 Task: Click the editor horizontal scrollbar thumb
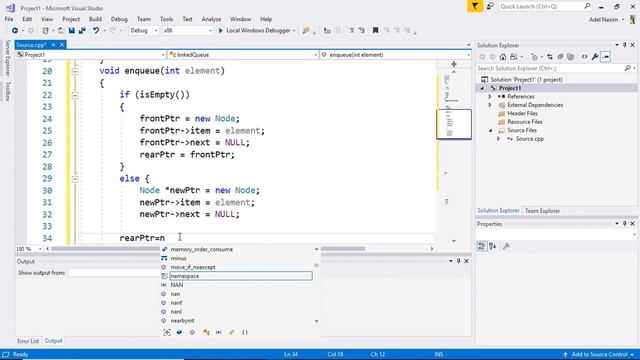click(208, 249)
